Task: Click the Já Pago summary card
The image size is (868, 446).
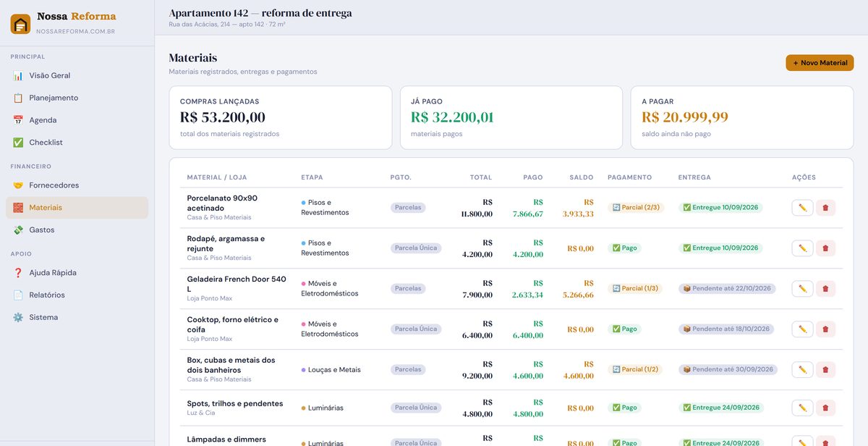Action: tap(511, 118)
